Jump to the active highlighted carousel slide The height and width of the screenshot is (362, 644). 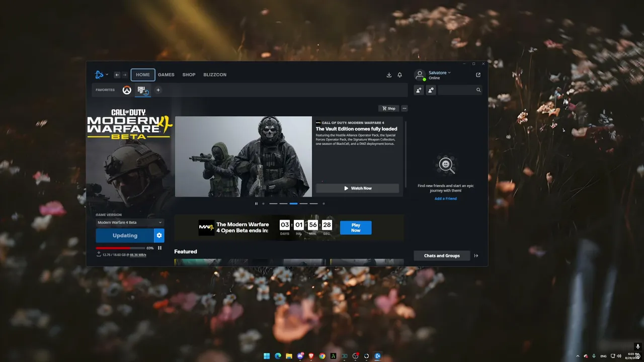[293, 204]
